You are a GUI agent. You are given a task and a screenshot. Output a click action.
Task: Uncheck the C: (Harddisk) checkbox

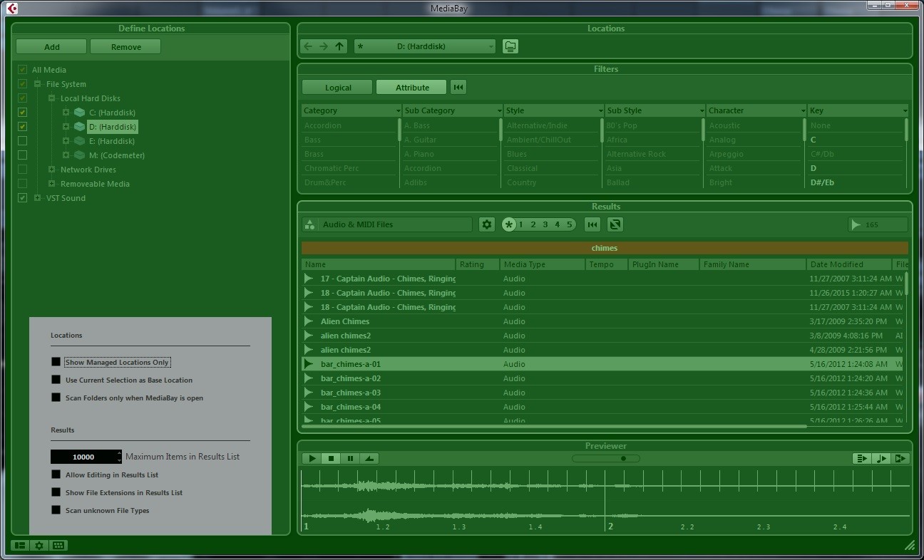point(23,113)
